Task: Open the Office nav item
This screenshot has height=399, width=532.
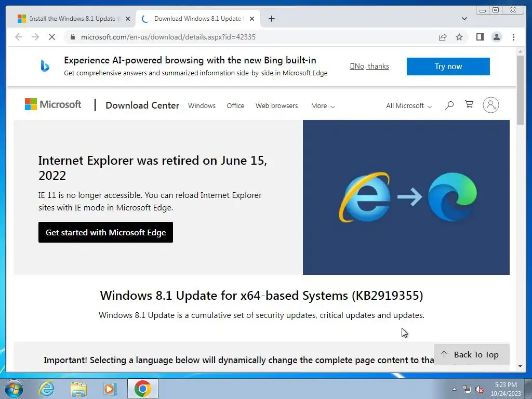Action: pyautogui.click(x=235, y=105)
